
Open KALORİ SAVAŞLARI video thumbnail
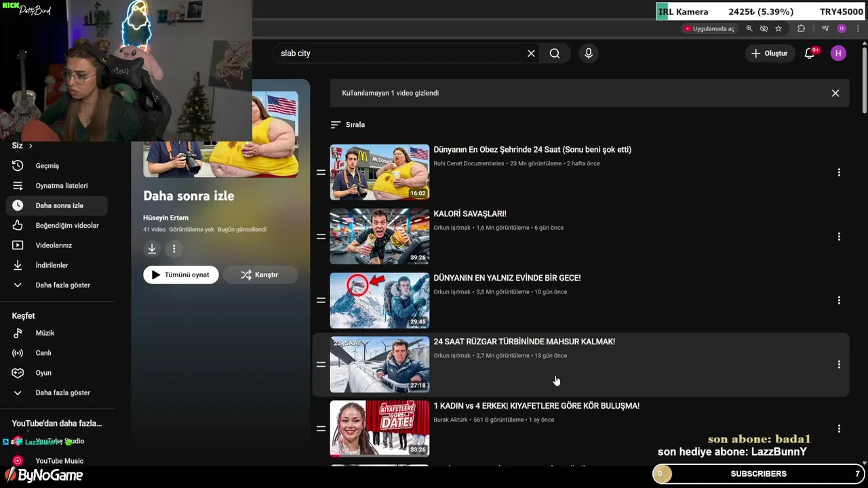[x=380, y=237]
